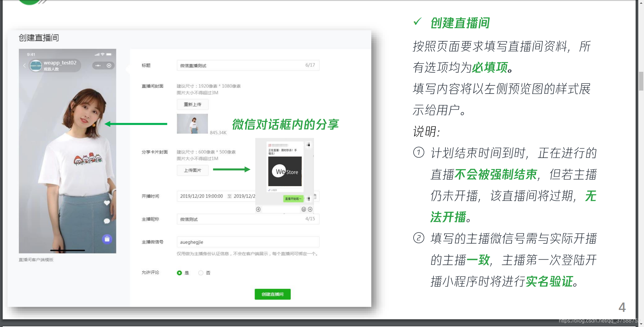
Task: Click the green 必填项 text
Action: tap(490, 67)
